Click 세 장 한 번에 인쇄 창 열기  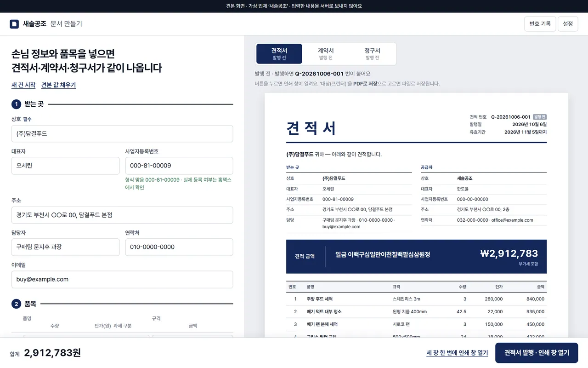point(457,353)
